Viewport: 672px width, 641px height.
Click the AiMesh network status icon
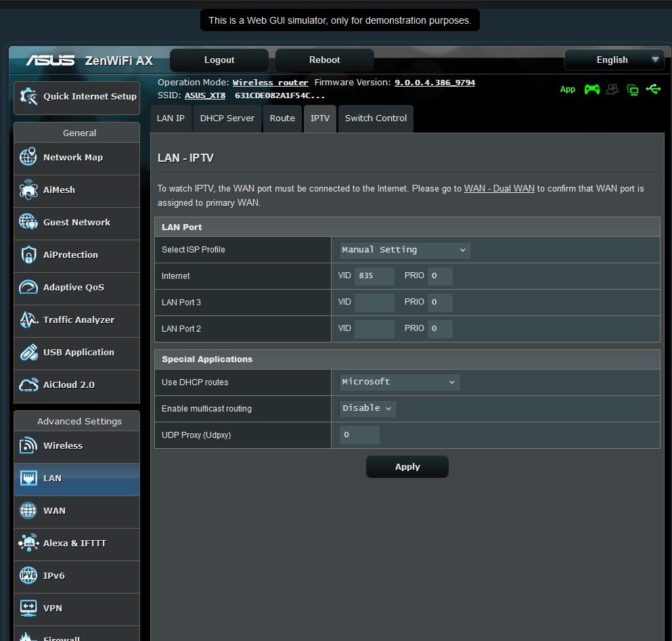click(x=633, y=89)
